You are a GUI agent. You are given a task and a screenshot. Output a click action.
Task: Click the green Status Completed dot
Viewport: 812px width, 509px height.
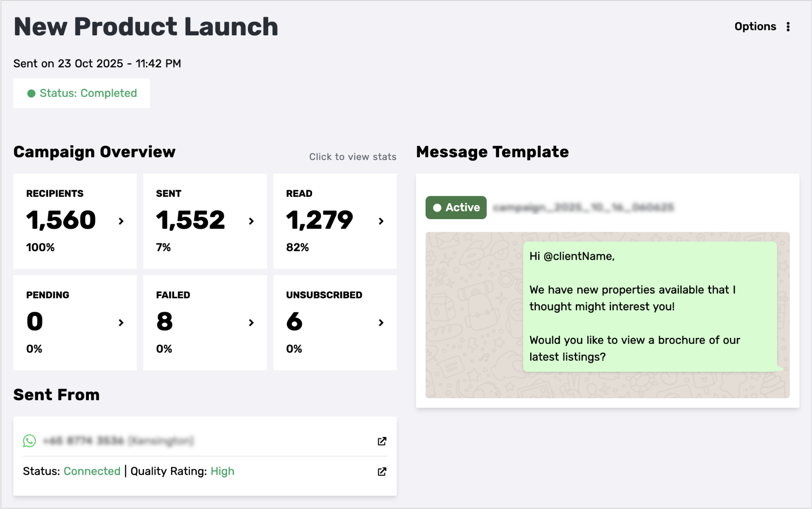pos(31,94)
